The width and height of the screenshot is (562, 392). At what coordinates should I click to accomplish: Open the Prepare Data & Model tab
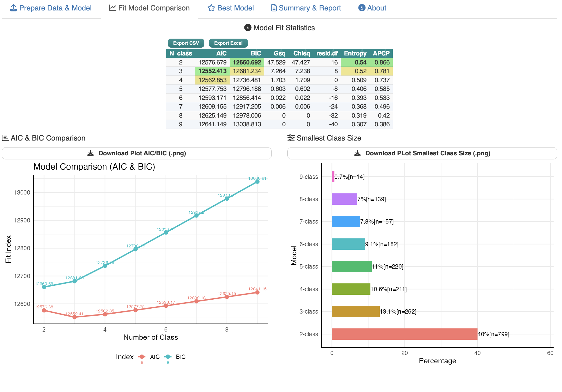click(55, 8)
